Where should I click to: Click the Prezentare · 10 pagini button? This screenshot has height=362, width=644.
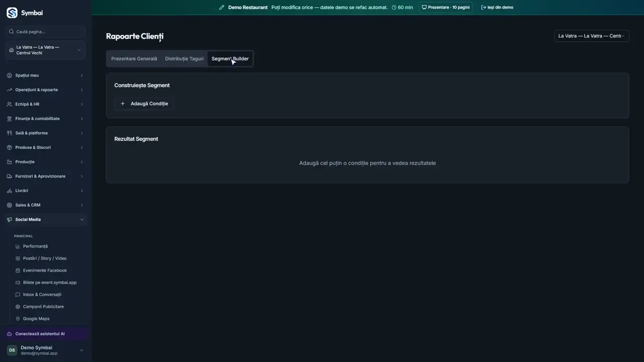click(445, 8)
